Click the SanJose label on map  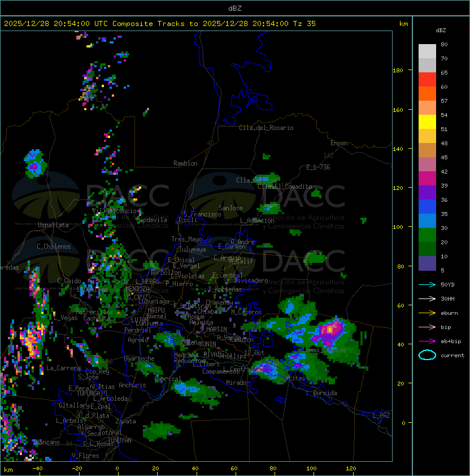pyautogui.click(x=230, y=208)
